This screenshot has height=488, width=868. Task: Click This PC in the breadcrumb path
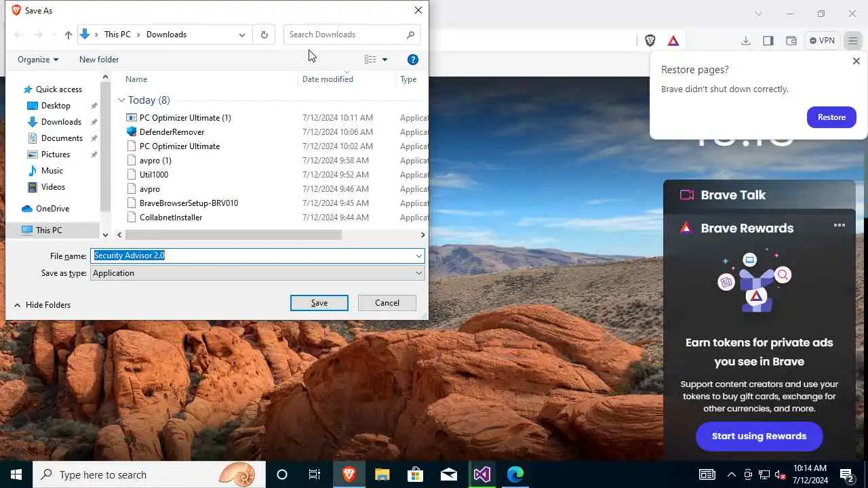[117, 35]
